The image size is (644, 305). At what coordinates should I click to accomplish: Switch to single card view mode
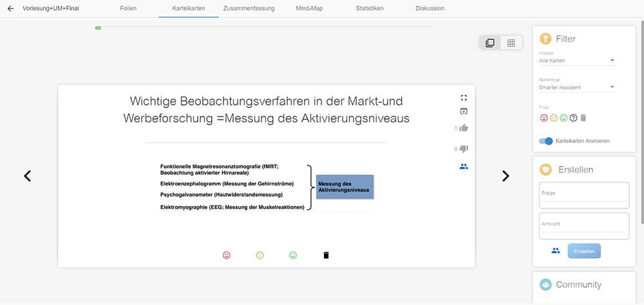click(x=490, y=43)
